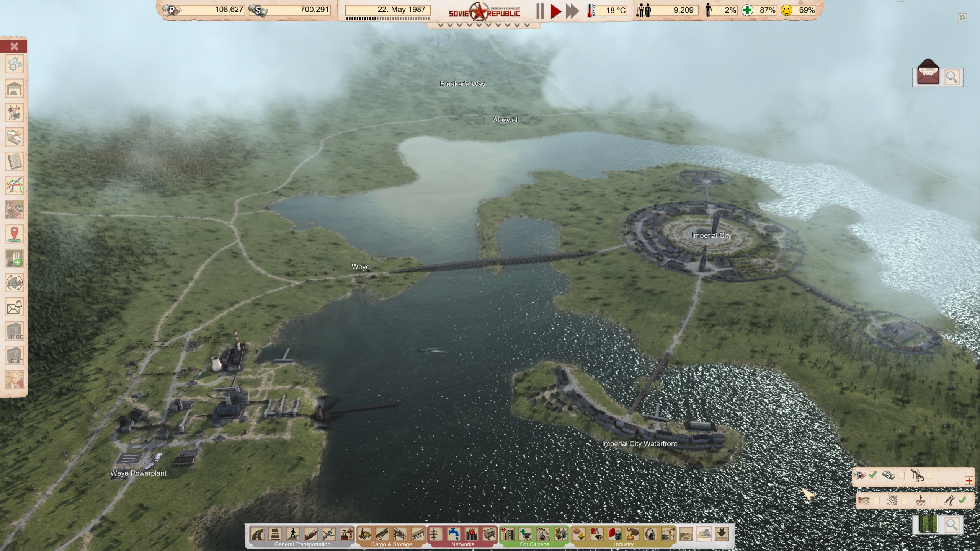Open the Networks category
This screenshot has height=551, width=980.
[462, 544]
